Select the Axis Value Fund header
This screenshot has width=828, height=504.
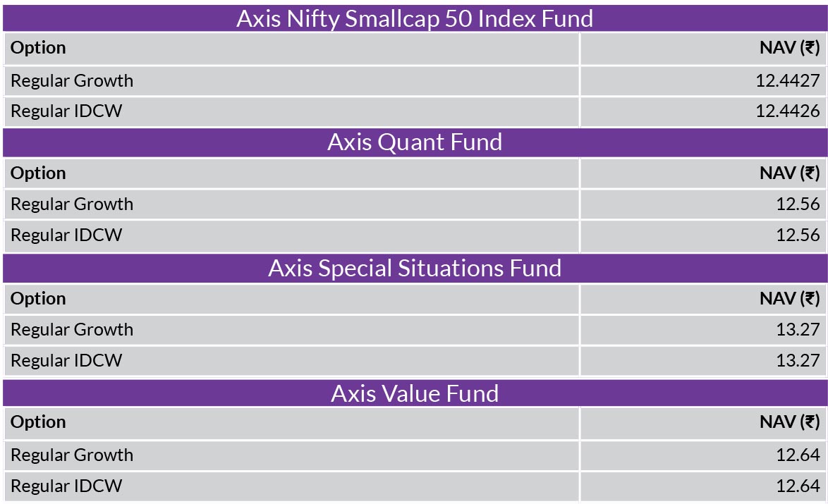(x=415, y=393)
